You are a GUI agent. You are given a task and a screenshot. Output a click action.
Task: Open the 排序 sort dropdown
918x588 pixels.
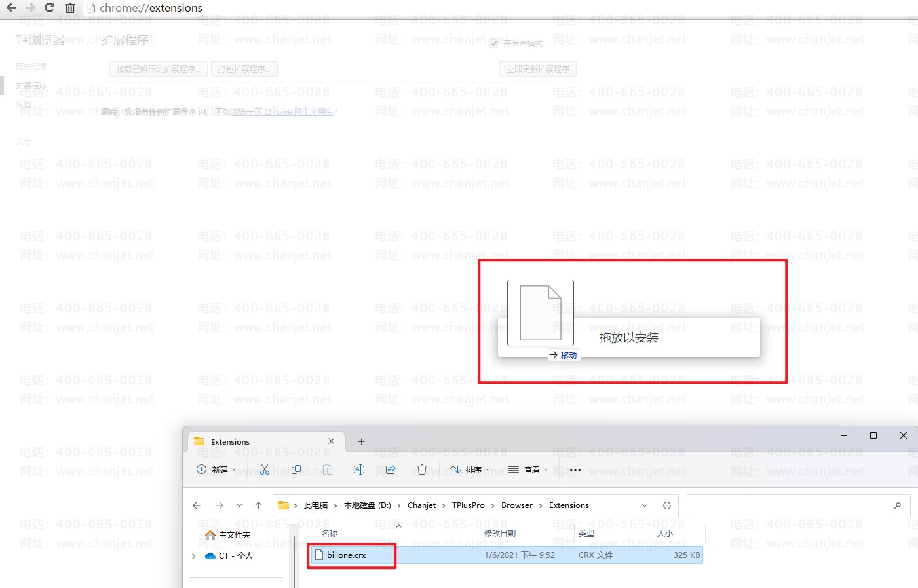click(470, 469)
